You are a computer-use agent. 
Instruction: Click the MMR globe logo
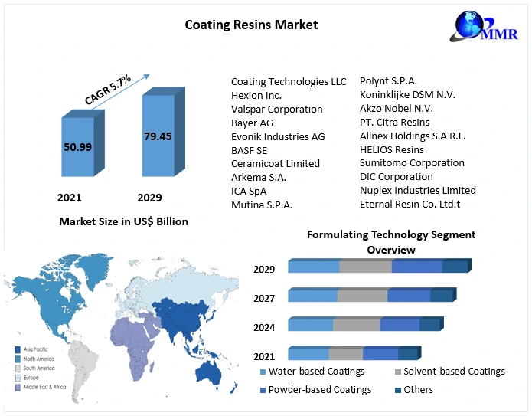pyautogui.click(x=484, y=26)
